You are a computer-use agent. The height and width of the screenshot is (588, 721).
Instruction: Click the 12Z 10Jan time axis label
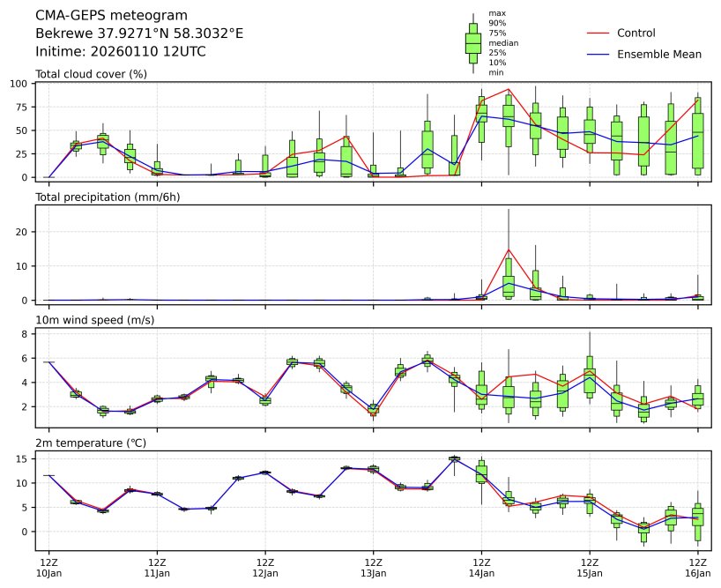click(x=48, y=567)
